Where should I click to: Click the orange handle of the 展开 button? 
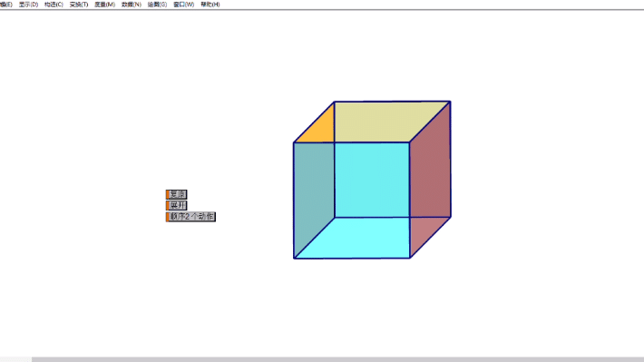click(168, 205)
